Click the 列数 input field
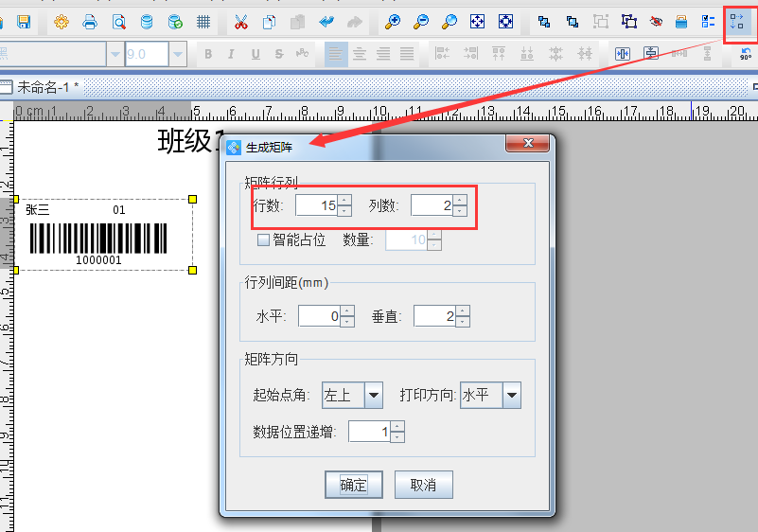This screenshot has width=758, height=532. tap(432, 205)
